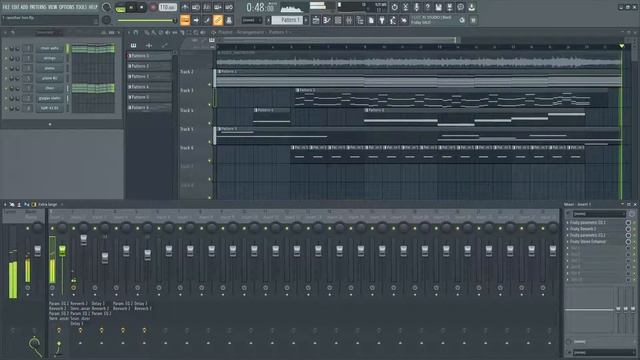Toggle recording countdown icon
Viewport: 640px width, 360px height.
pos(207,7)
